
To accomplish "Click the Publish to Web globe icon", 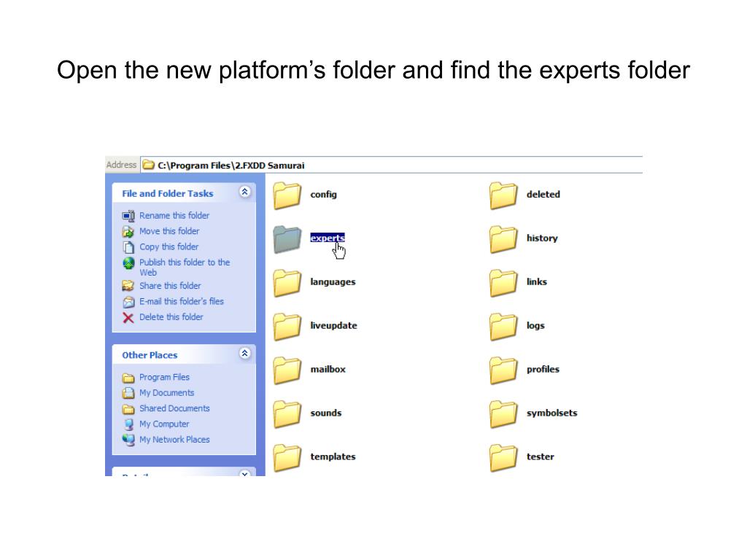I will tap(128, 262).
